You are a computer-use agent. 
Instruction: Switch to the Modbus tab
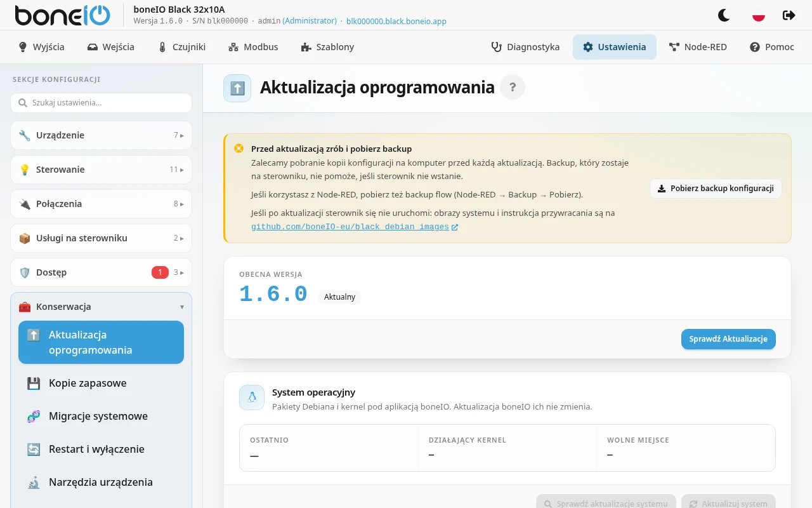coord(253,47)
